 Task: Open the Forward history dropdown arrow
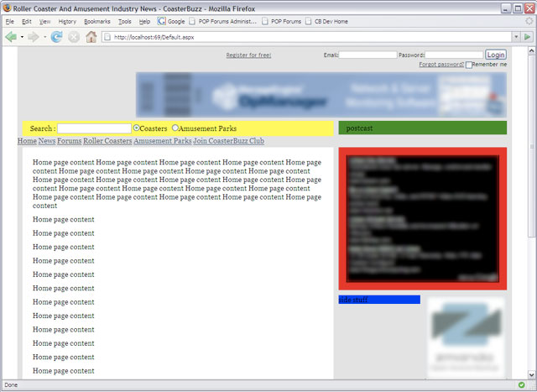click(x=44, y=37)
